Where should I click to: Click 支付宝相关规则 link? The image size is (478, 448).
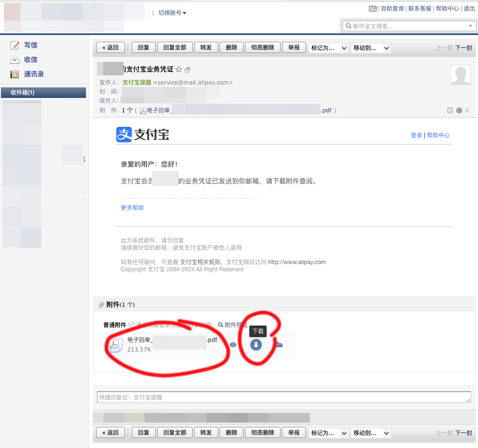click(x=200, y=262)
